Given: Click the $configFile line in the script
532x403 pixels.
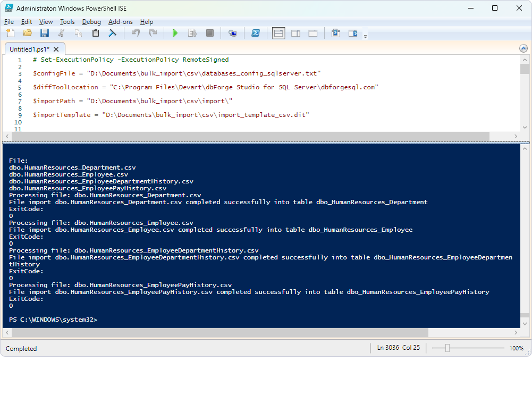Looking at the screenshot, I should coord(176,73).
